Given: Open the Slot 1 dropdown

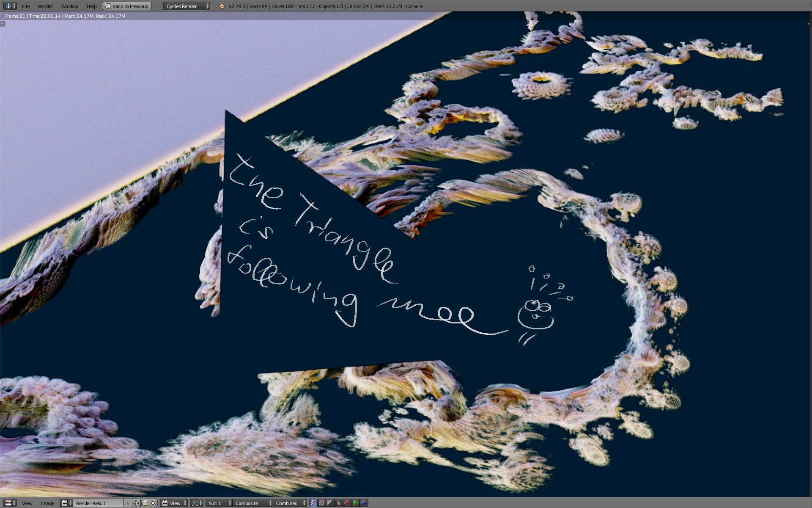Looking at the screenshot, I should [219, 503].
